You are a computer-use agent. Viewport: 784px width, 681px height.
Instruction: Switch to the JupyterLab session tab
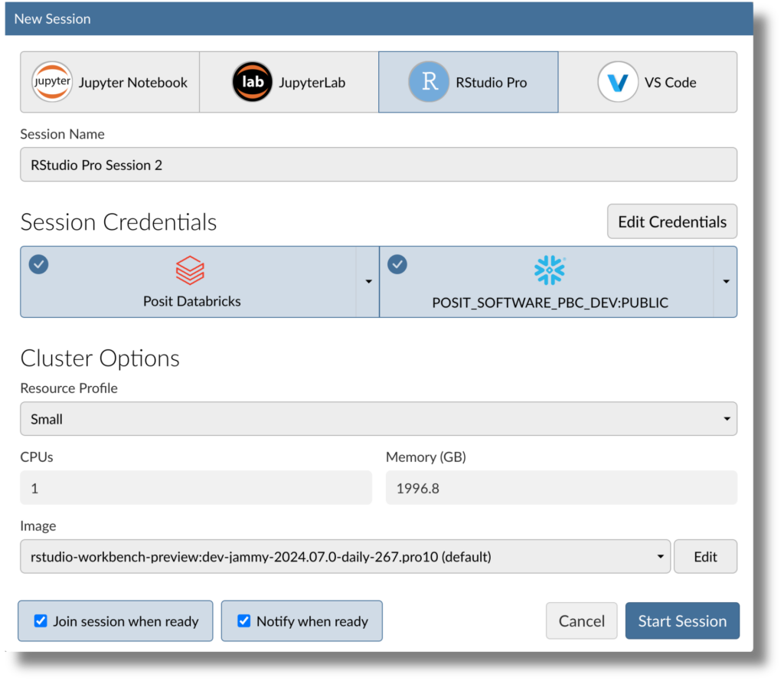pos(288,82)
